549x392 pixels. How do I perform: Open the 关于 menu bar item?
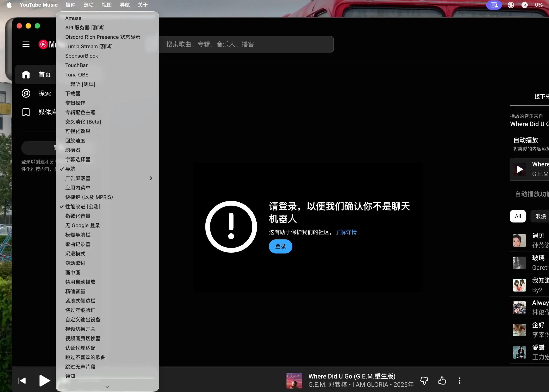coord(143,5)
